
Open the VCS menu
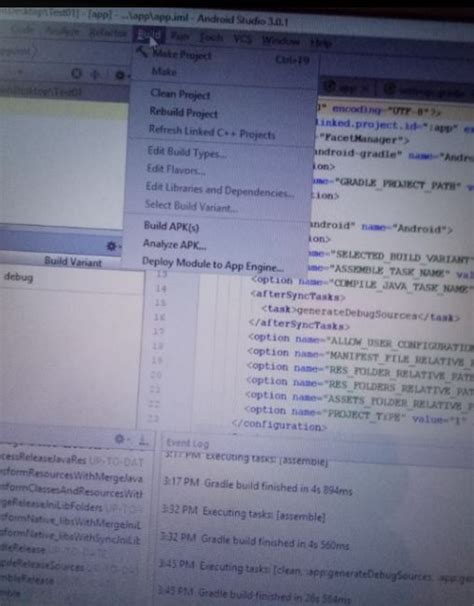(x=242, y=39)
